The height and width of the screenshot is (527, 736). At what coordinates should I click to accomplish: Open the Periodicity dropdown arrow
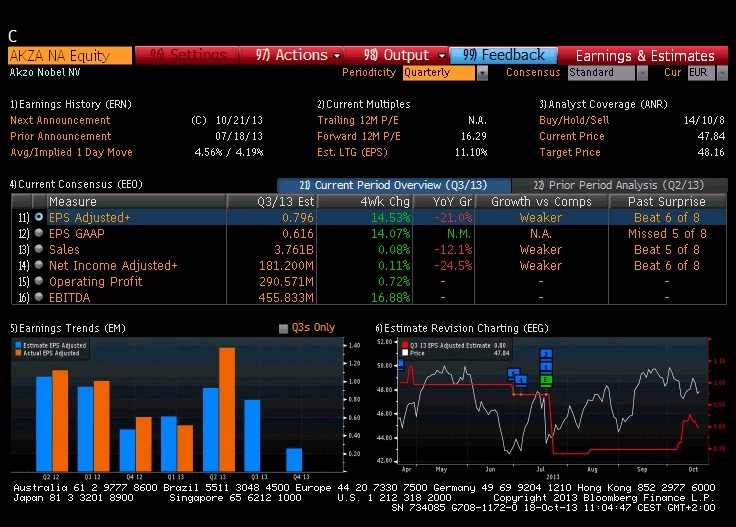(482, 73)
